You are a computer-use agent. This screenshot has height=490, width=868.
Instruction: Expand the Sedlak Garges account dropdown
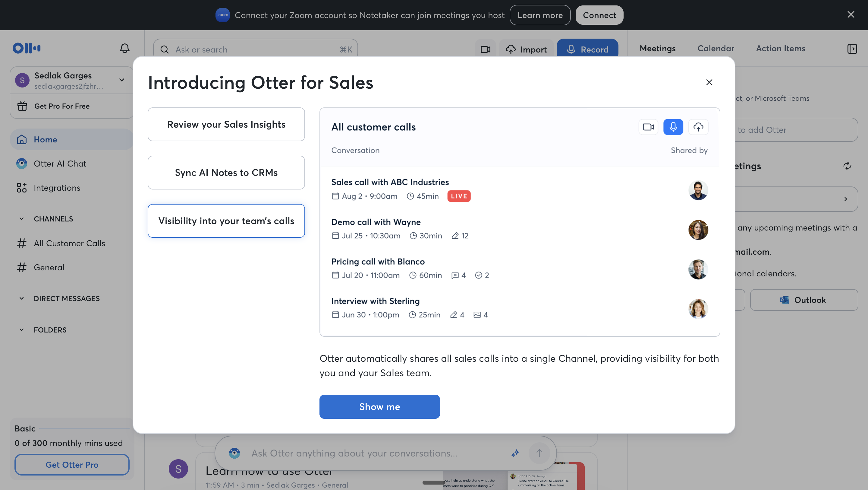[x=122, y=80]
